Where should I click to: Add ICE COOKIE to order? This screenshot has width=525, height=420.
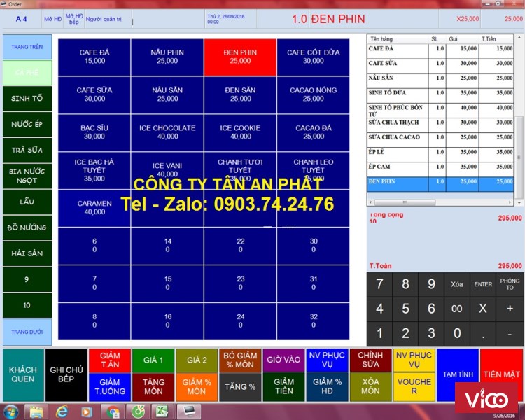pos(240,132)
